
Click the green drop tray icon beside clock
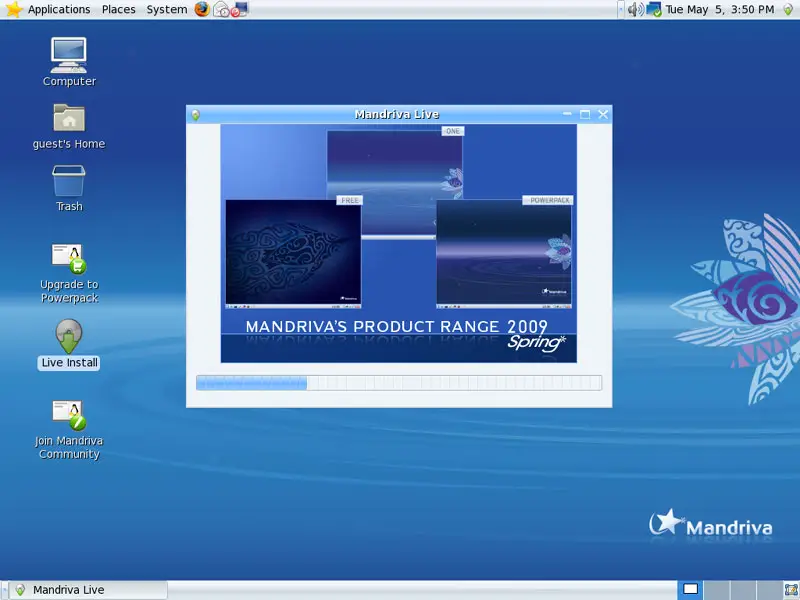[x=788, y=10]
